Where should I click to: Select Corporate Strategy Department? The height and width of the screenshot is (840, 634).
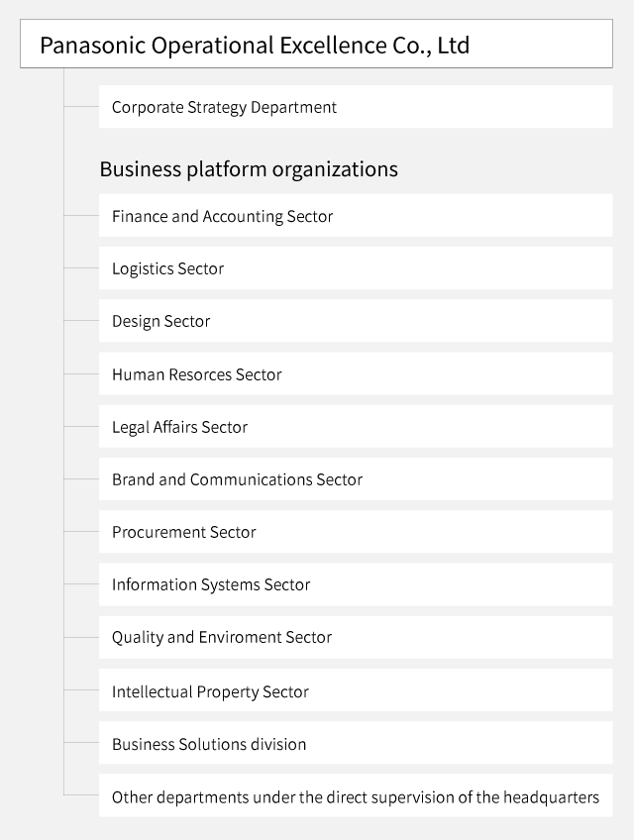tap(355, 107)
